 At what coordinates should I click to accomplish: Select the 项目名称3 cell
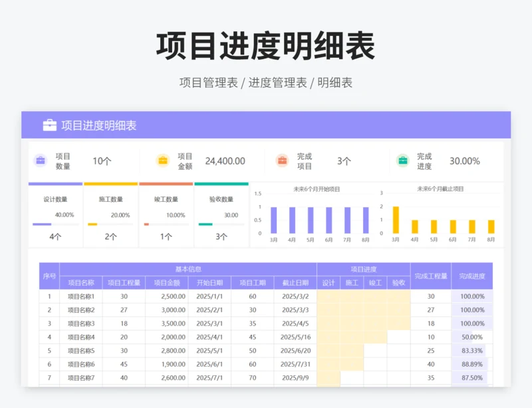click(x=80, y=323)
